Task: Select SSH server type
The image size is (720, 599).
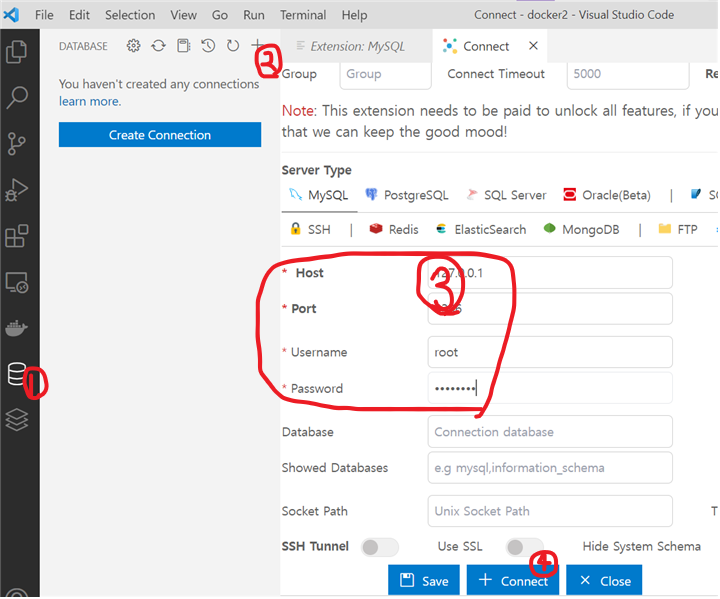Action: (310, 229)
